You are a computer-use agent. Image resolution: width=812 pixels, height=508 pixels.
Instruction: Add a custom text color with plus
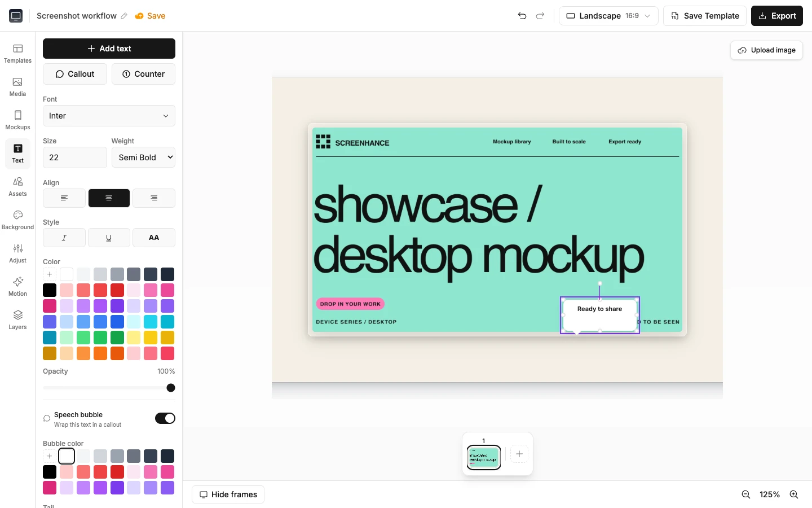tap(50, 274)
